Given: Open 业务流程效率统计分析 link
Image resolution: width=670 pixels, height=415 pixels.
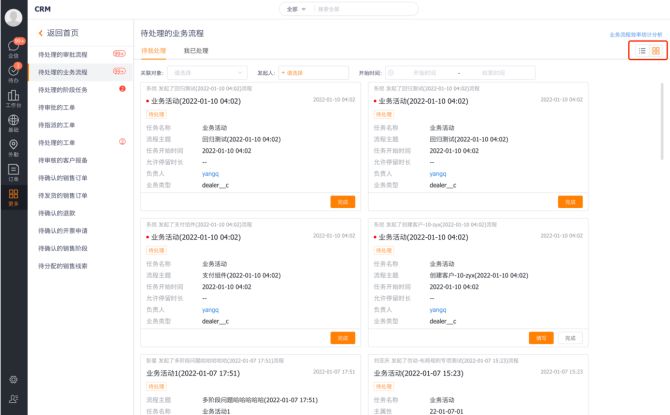Looking at the screenshot, I should tap(635, 34).
